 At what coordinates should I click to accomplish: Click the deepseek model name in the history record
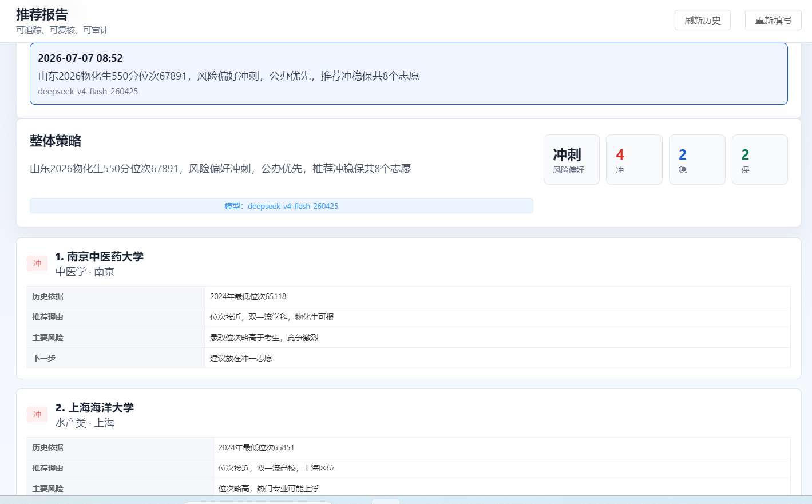[x=88, y=92]
